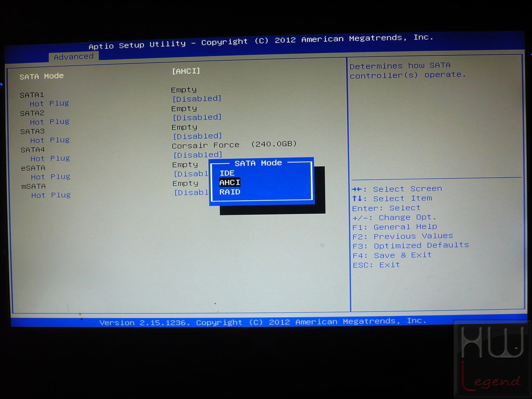The width and height of the screenshot is (532, 399).
Task: Click ESC: Exit hint
Action: click(376, 265)
